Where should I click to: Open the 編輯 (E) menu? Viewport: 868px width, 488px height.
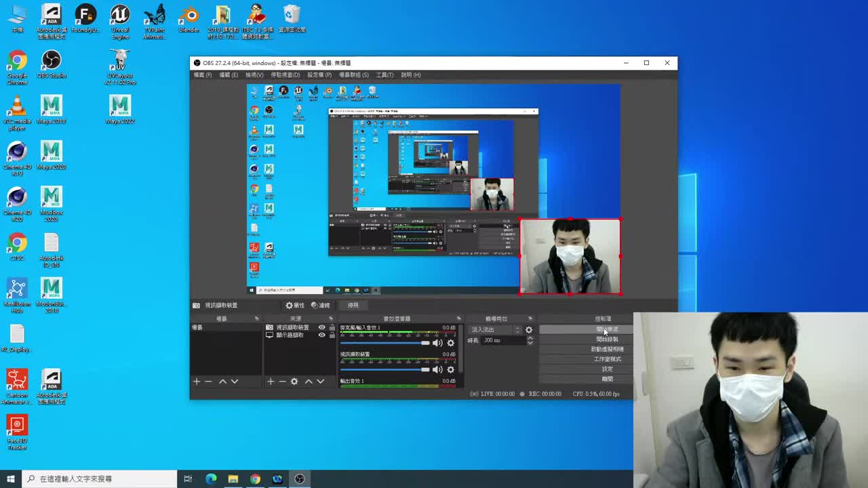pyautogui.click(x=229, y=75)
